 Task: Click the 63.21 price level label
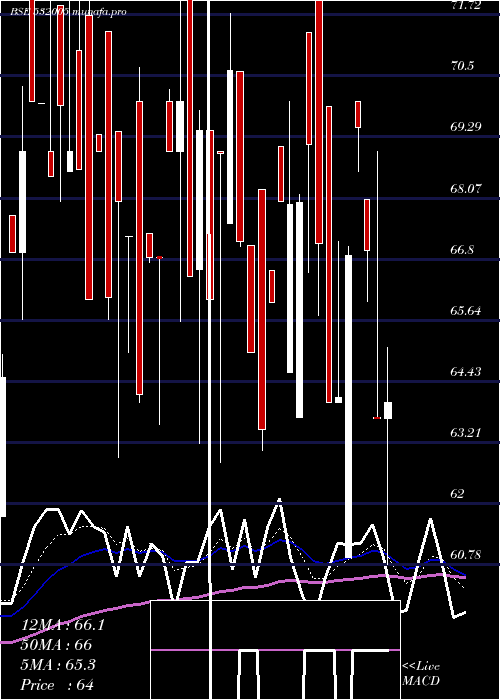[x=466, y=433]
